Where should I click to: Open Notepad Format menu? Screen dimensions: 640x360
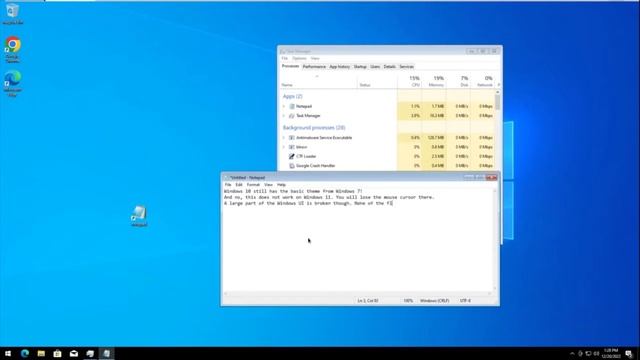coord(253,185)
